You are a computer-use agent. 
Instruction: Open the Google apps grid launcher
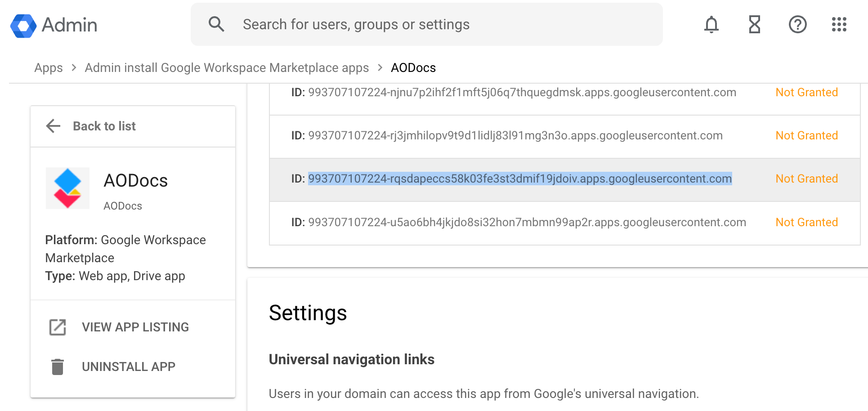[x=838, y=24]
